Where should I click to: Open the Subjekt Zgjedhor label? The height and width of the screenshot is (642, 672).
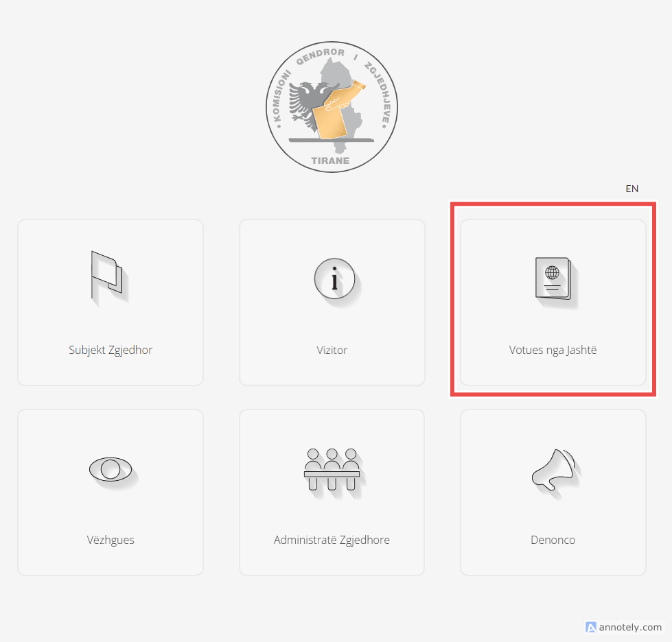pos(111,350)
